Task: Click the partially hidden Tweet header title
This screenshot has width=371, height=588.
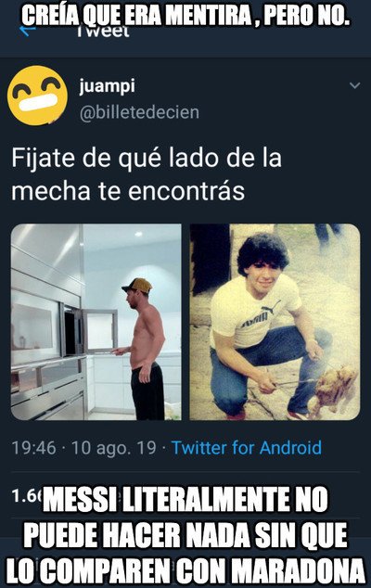Action: coord(103,32)
